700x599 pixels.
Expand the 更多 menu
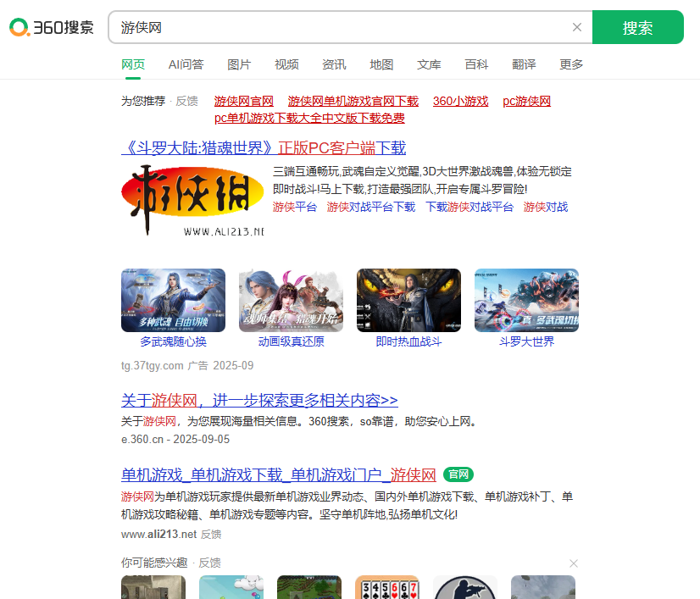(571, 64)
